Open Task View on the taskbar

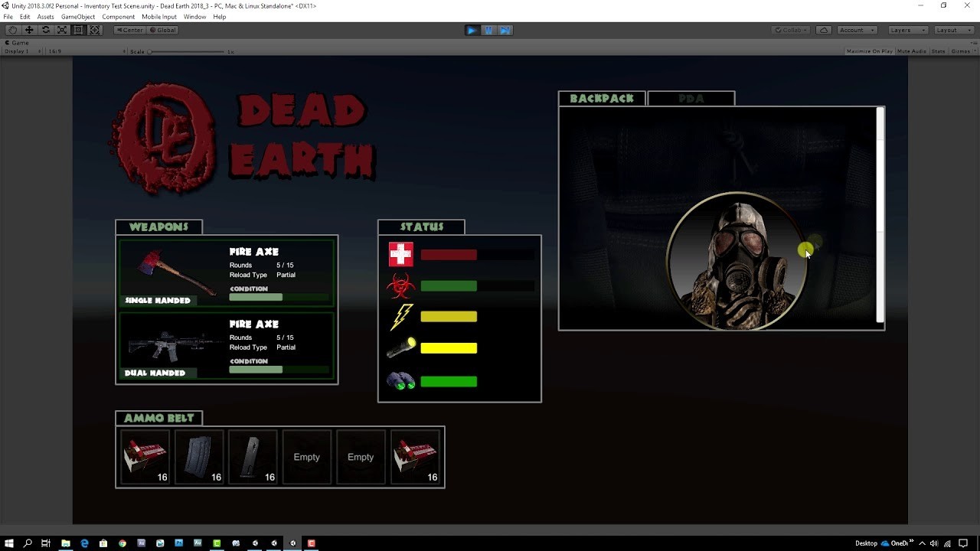[x=46, y=543]
